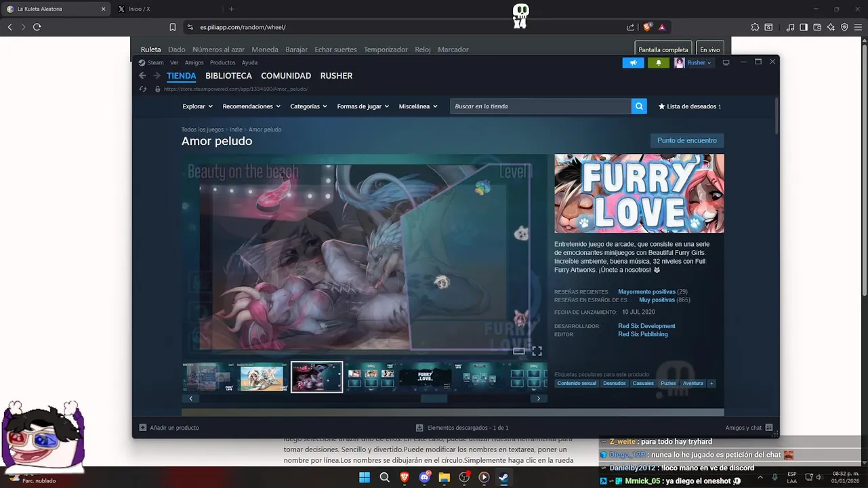Screen dimensions: 868x488
Task: Open browser extensions puzzle icon
Action: [755, 27]
